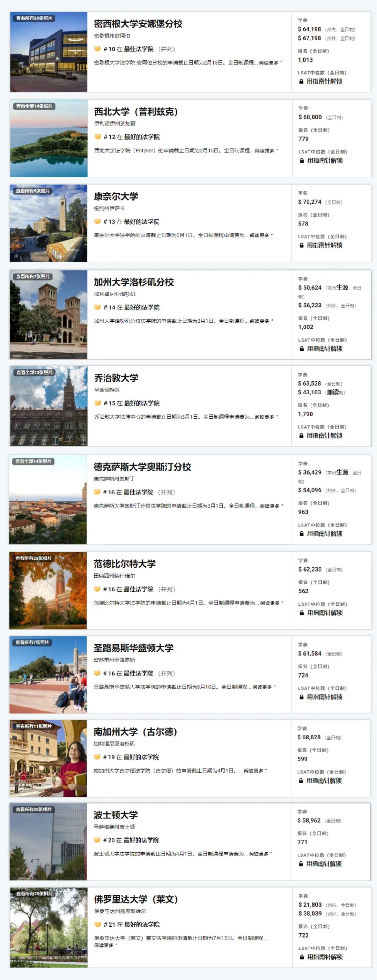Open 密西根大学安娜堡分校 campus photo thumbnail
Screen dimensions: 377x980
pyautogui.click(x=49, y=52)
